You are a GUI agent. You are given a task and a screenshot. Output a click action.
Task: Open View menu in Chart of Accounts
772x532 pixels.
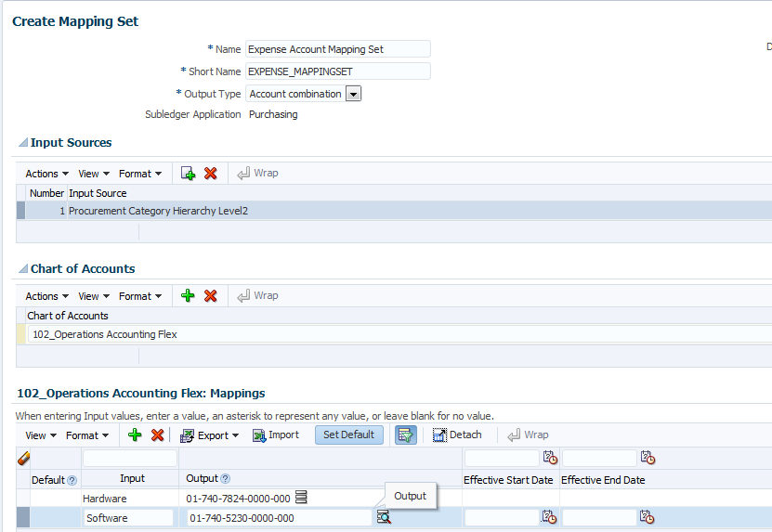click(x=94, y=296)
